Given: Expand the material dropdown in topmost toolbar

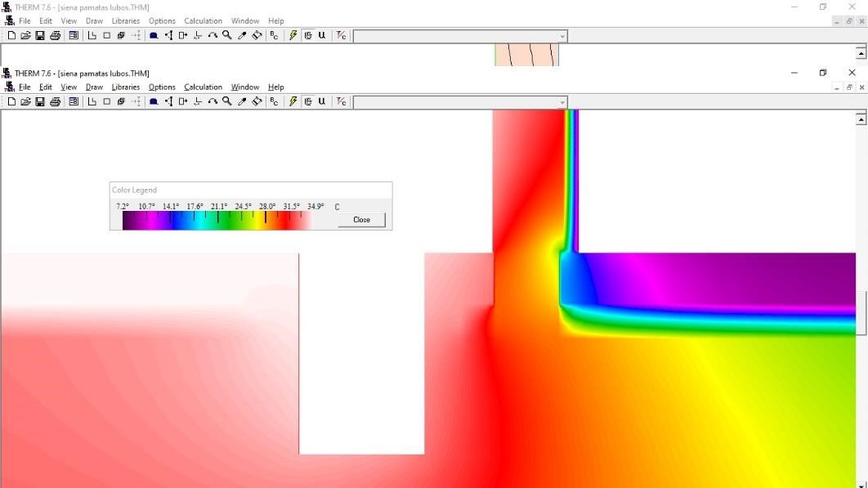Looking at the screenshot, I should 562,37.
